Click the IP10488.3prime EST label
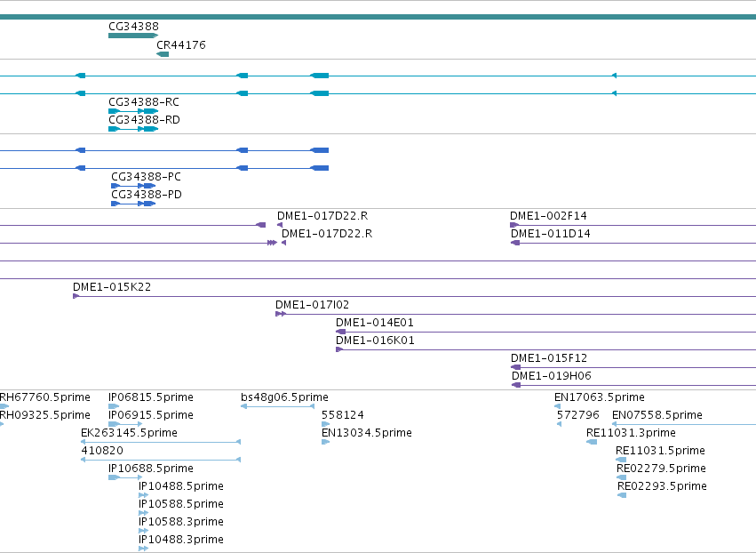This screenshot has width=756, height=553. coord(181,540)
